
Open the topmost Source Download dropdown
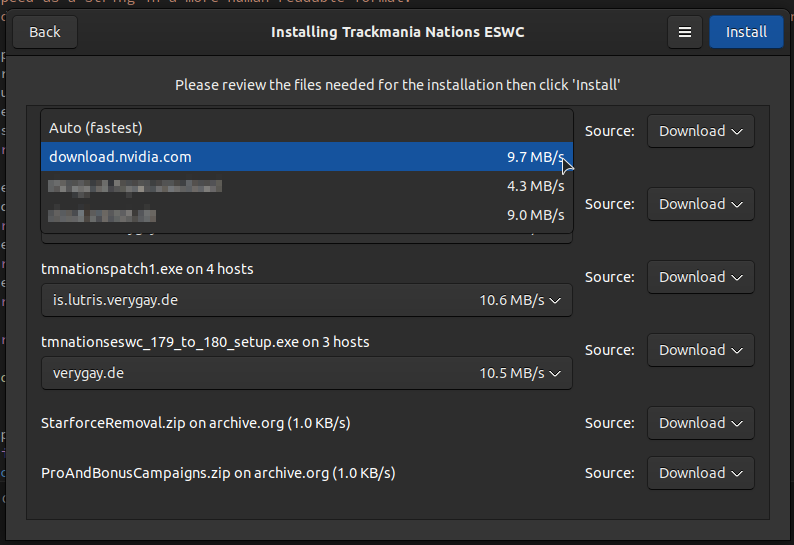pos(700,131)
